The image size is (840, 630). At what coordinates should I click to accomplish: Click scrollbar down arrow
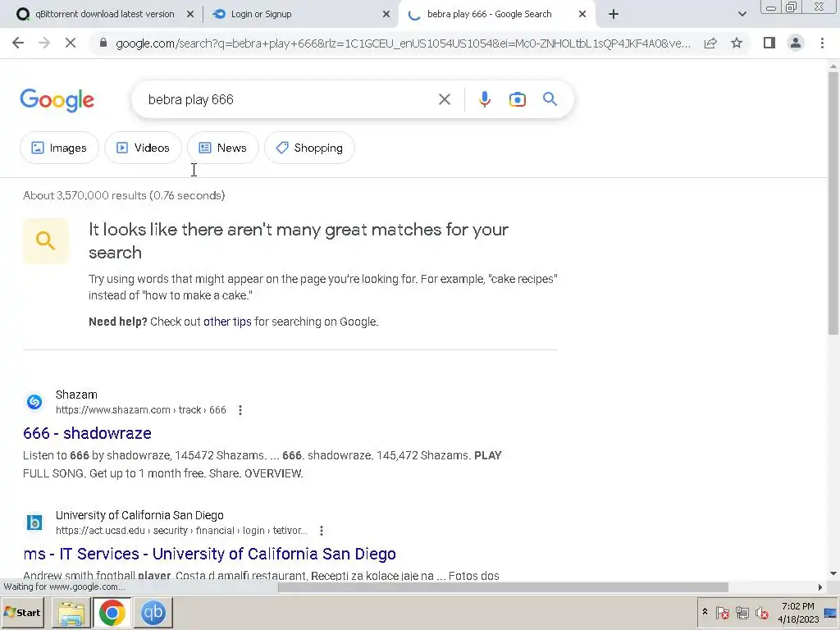coord(833,573)
